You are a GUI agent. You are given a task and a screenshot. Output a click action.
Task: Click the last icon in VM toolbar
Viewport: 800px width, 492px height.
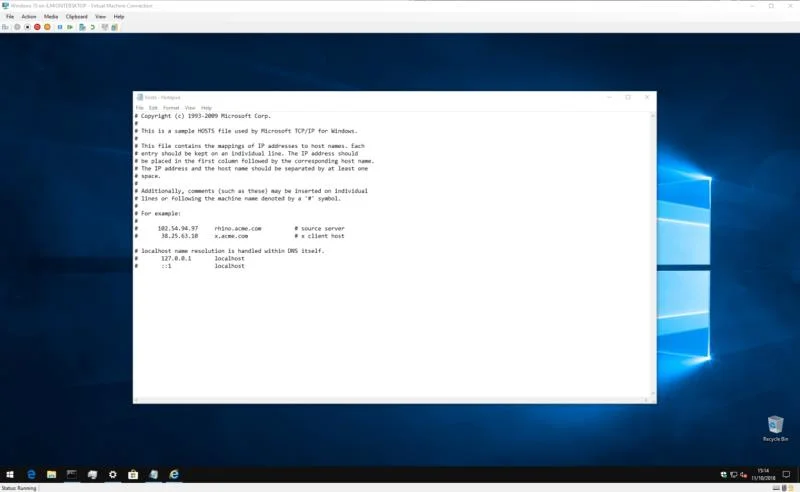(115, 27)
